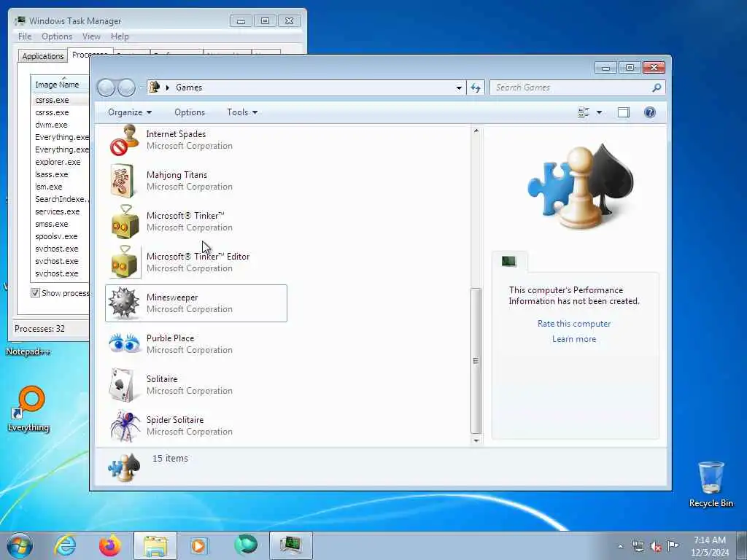The height and width of the screenshot is (560, 747).
Task: Open the Internet Spades game icon
Action: (124, 140)
